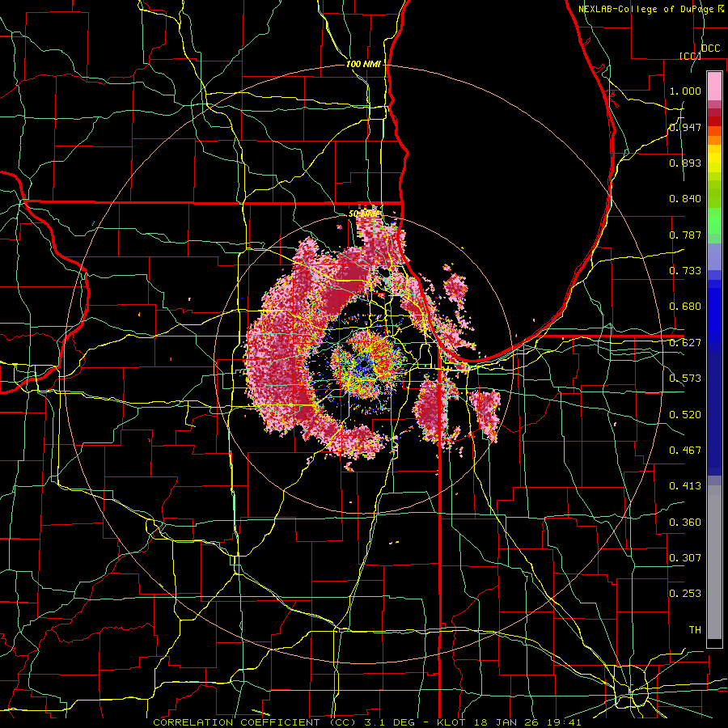Pick the bright blue legend swatch near 0.680
728x728 pixels.
click(714, 311)
